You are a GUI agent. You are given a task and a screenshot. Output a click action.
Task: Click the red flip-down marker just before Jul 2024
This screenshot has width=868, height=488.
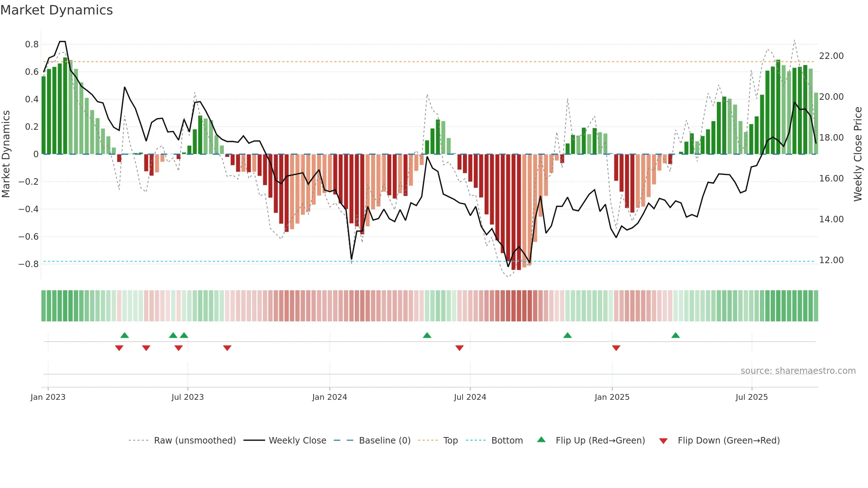click(x=459, y=348)
